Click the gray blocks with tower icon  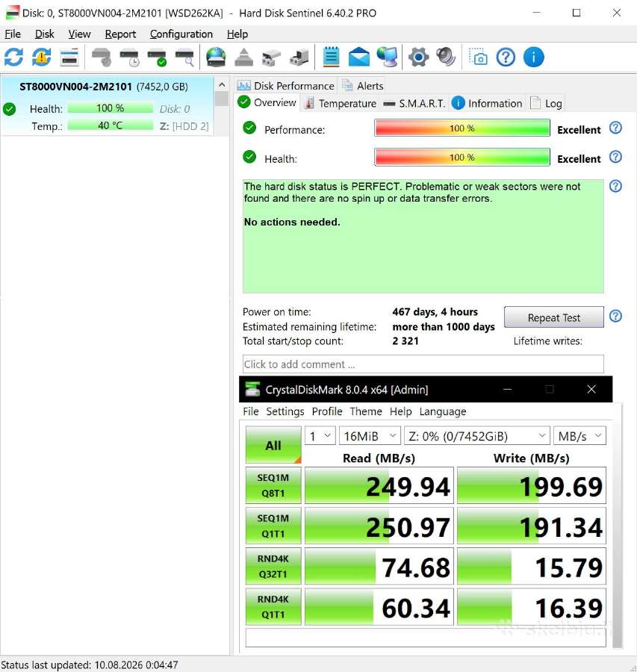tap(299, 57)
